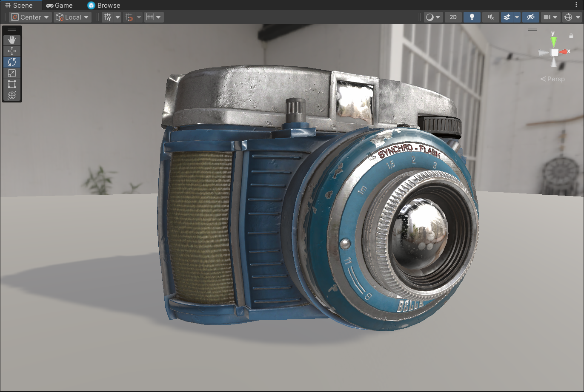
Task: Toggle the 2D view mode
Action: pyautogui.click(x=453, y=17)
